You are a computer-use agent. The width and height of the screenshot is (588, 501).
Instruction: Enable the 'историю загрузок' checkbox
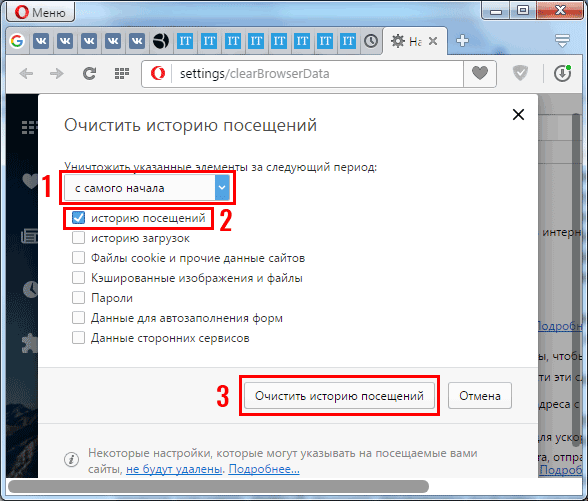click(78, 238)
